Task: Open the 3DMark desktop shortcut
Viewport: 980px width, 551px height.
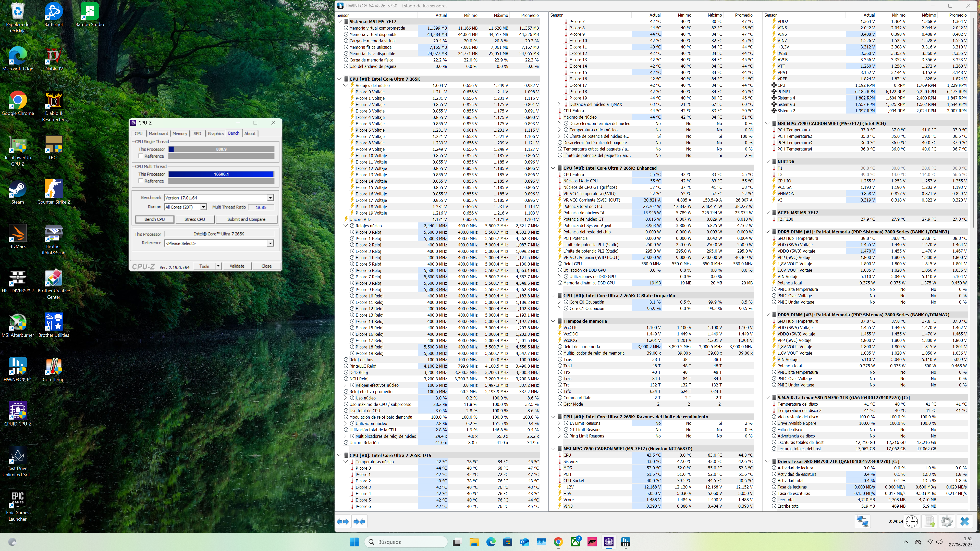Action: point(18,236)
